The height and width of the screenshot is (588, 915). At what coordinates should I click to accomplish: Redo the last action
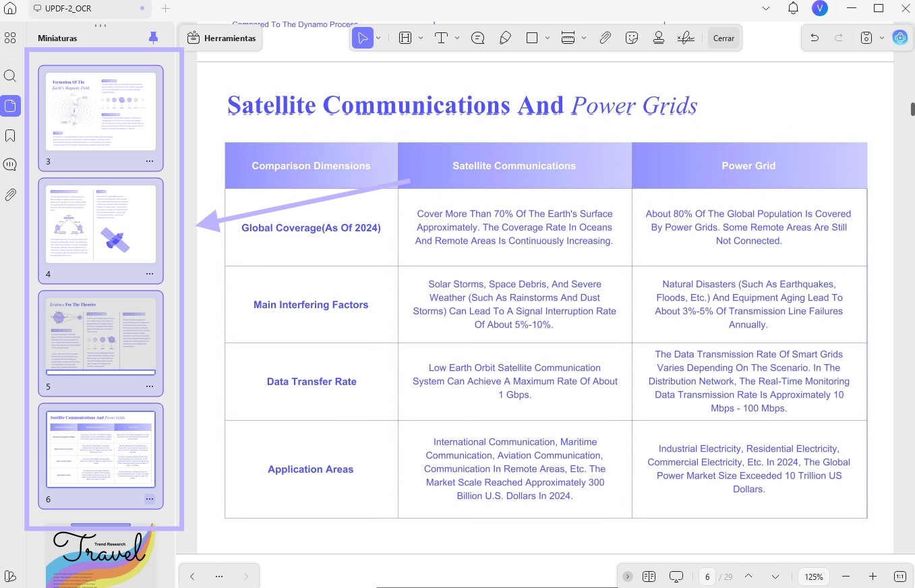tap(839, 38)
